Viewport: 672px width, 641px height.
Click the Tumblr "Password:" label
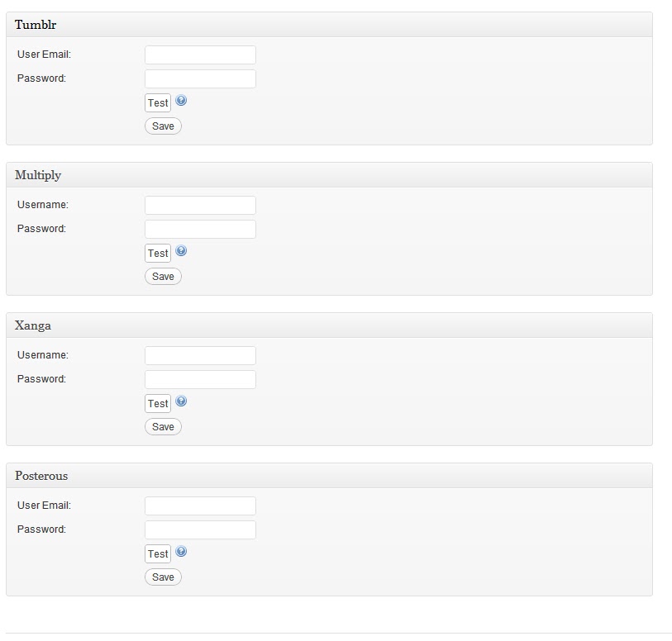[41, 78]
